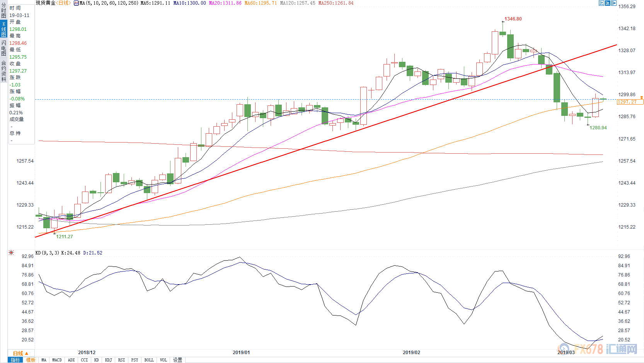Click the 1356.29 top price axis label
The height and width of the screenshot is (363, 644).
pyautogui.click(x=627, y=7)
